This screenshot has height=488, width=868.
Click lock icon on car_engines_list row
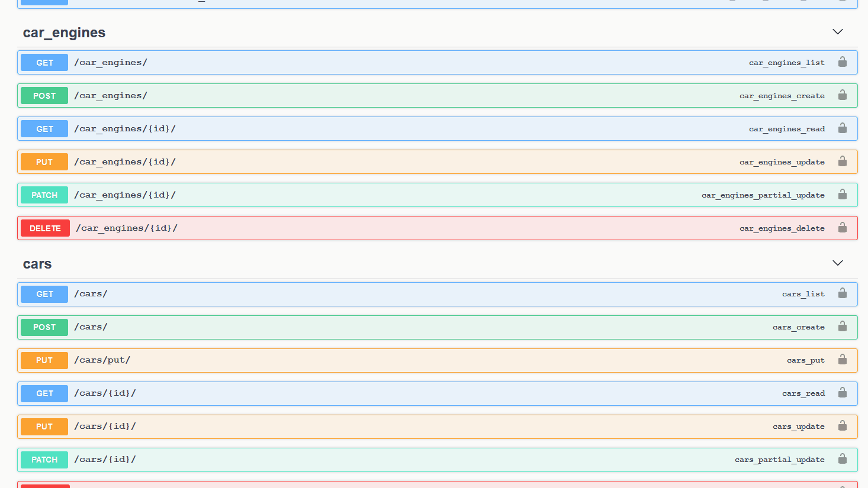842,62
